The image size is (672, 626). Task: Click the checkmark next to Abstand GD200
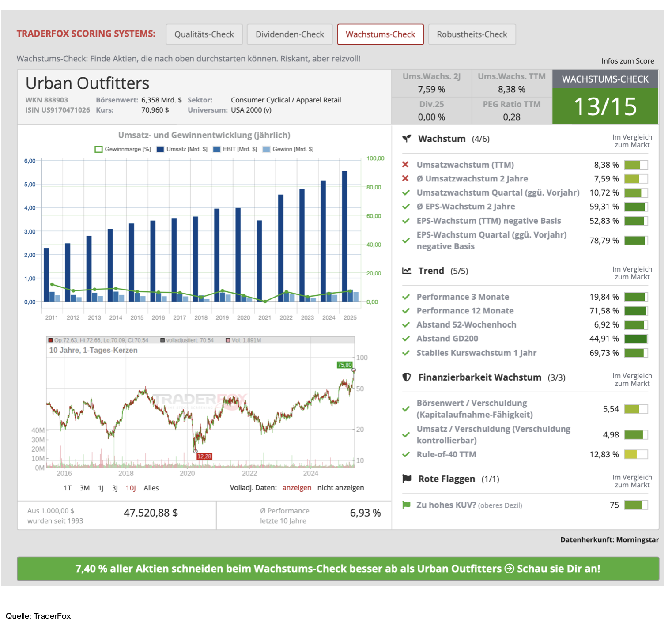click(x=406, y=339)
